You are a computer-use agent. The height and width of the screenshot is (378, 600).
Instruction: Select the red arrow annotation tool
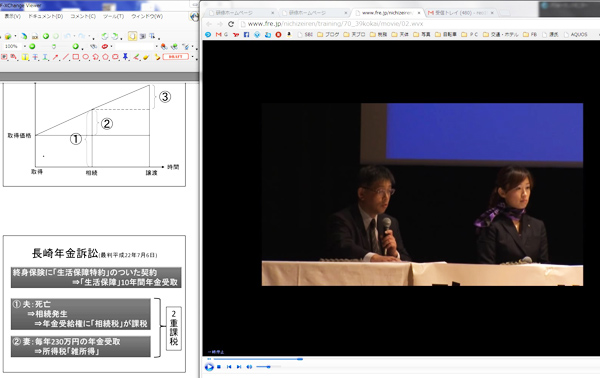pos(56,57)
